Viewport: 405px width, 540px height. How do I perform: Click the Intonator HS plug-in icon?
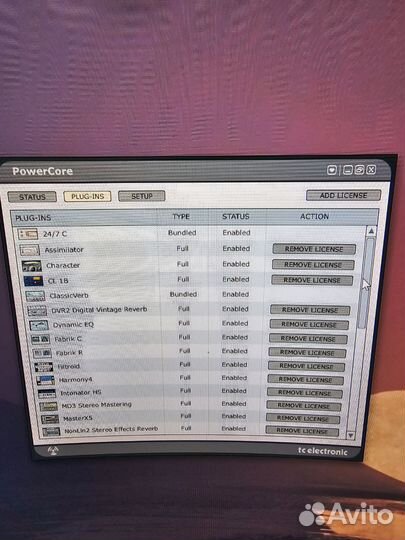point(47,393)
